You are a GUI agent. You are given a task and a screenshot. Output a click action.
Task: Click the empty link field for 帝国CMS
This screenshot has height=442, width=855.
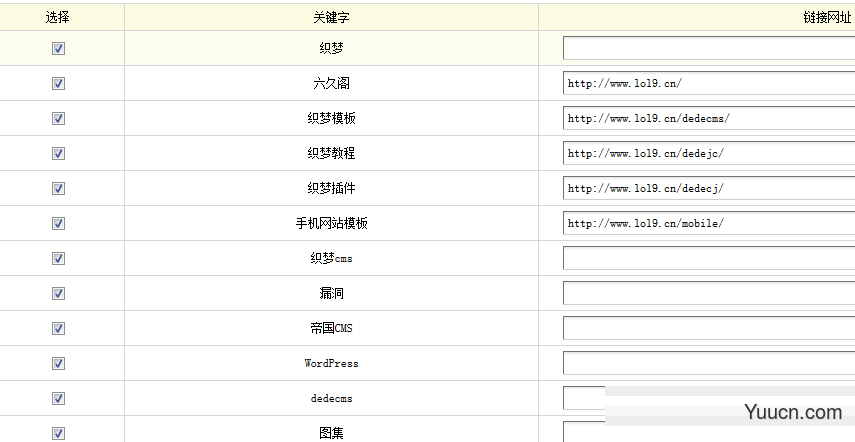tap(709, 328)
